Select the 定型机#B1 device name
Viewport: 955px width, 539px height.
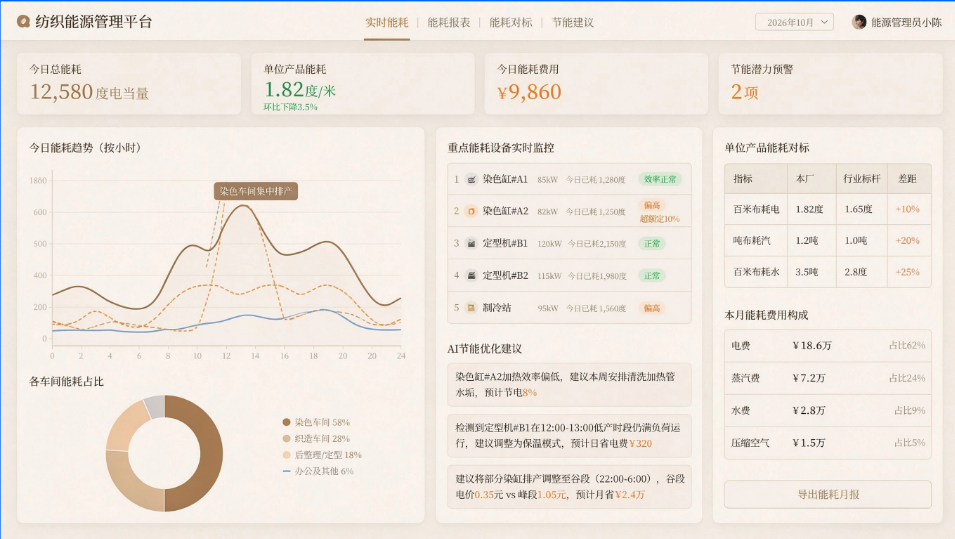pyautogui.click(x=505, y=244)
